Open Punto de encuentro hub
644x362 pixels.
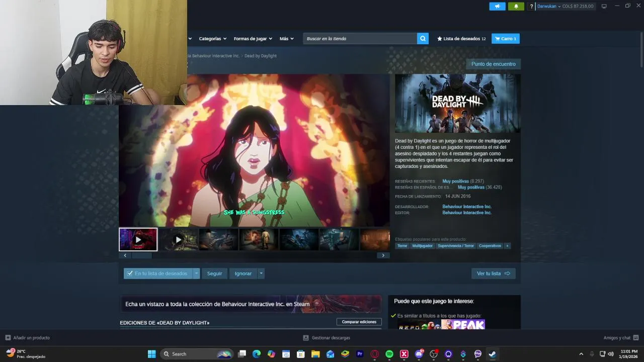[493, 64]
